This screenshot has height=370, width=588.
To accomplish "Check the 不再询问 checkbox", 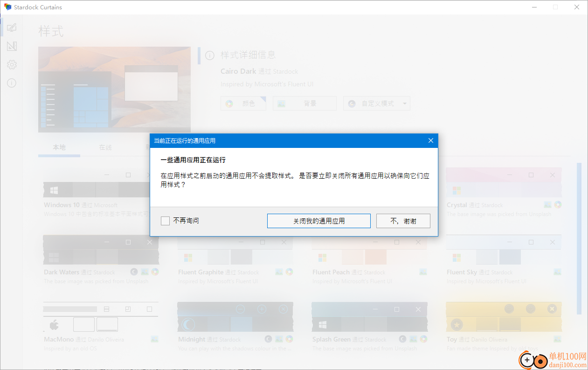I will click(x=165, y=221).
